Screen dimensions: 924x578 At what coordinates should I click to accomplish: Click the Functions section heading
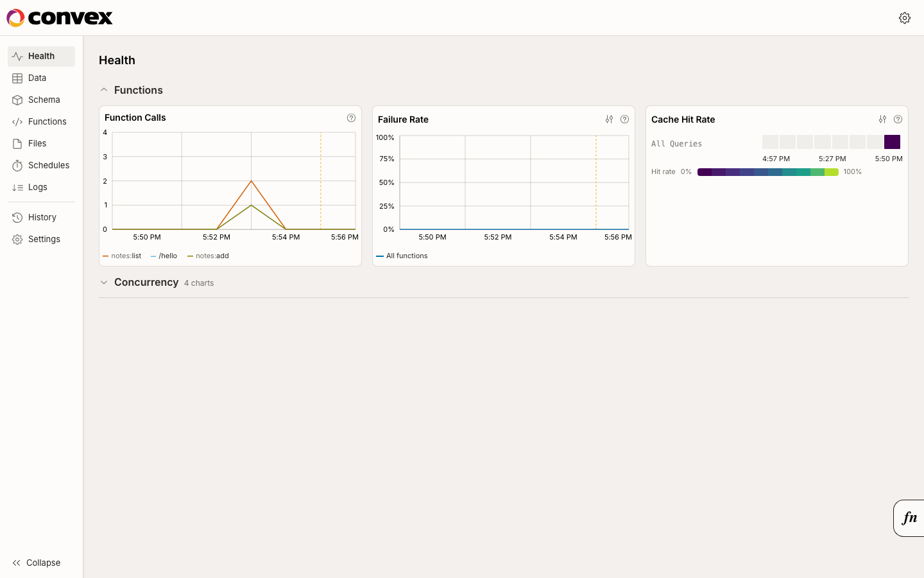(x=139, y=90)
